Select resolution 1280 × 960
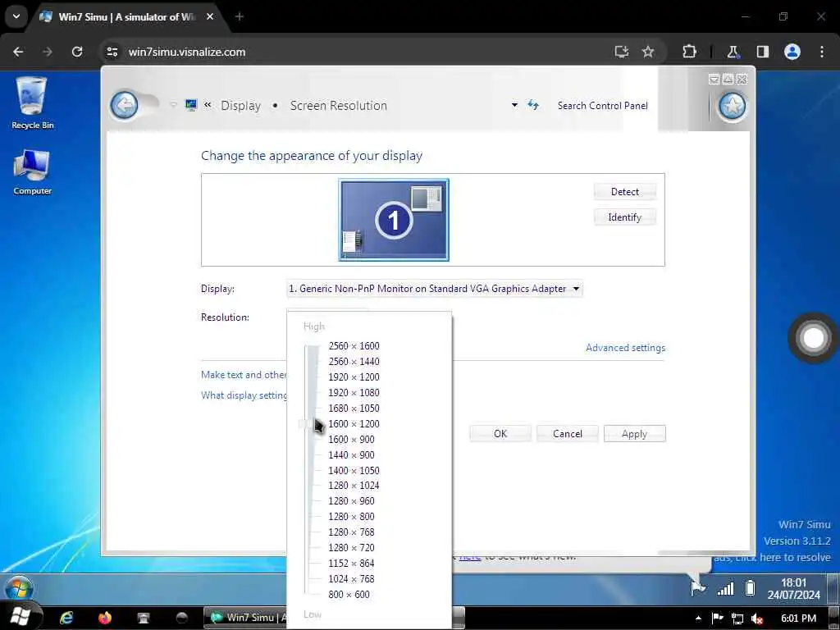 (351, 500)
